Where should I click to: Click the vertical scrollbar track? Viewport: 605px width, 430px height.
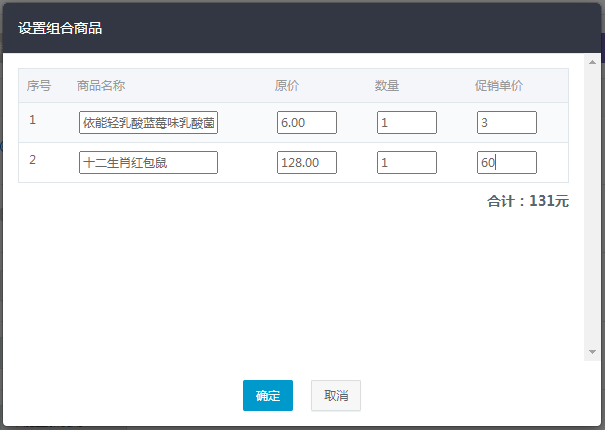[592, 207]
